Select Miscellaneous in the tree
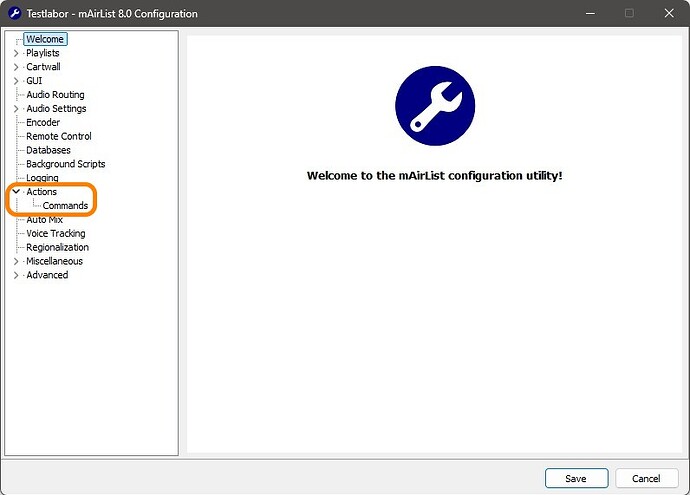690x495 pixels. 54,261
